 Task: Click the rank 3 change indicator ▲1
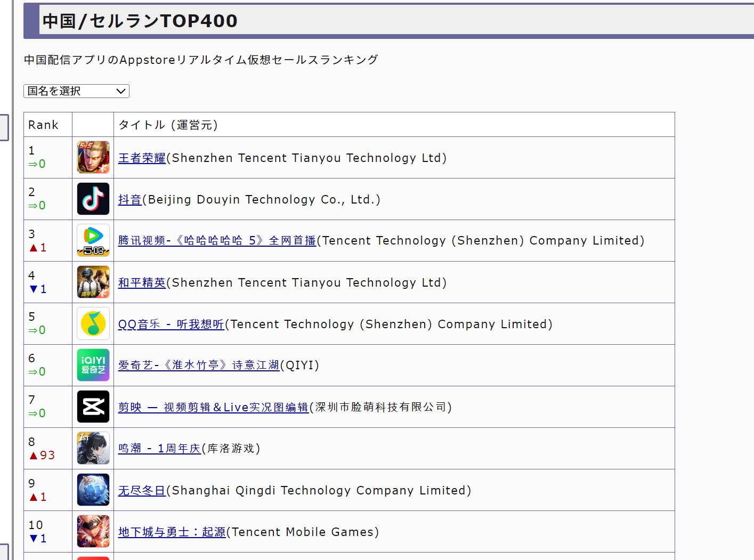point(38,248)
